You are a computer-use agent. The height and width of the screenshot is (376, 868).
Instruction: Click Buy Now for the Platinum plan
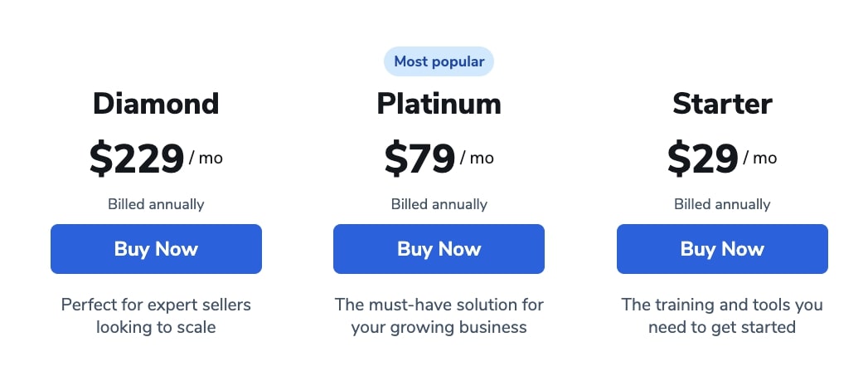[x=439, y=249]
